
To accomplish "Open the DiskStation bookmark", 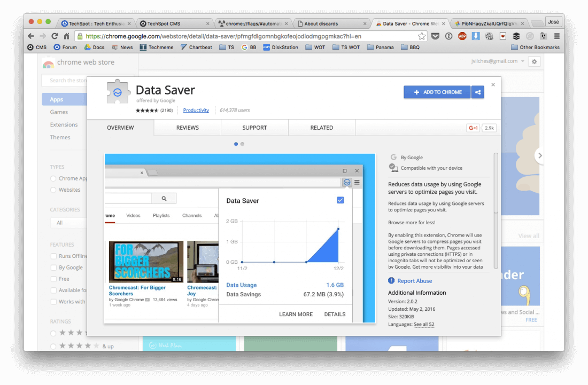I will pyautogui.click(x=281, y=47).
